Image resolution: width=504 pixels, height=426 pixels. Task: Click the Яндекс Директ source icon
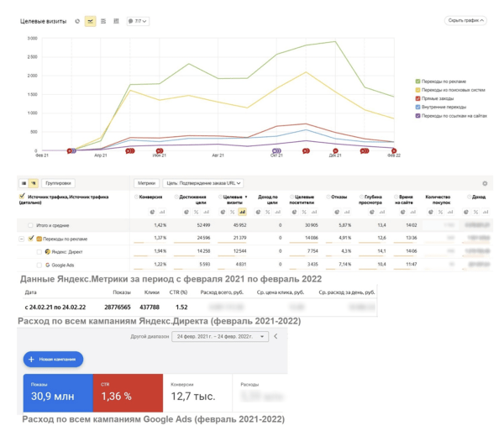[48, 252]
